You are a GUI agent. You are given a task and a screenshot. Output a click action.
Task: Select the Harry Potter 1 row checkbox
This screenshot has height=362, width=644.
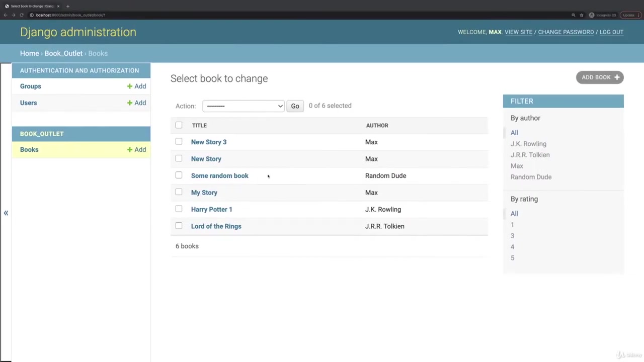[x=179, y=209]
